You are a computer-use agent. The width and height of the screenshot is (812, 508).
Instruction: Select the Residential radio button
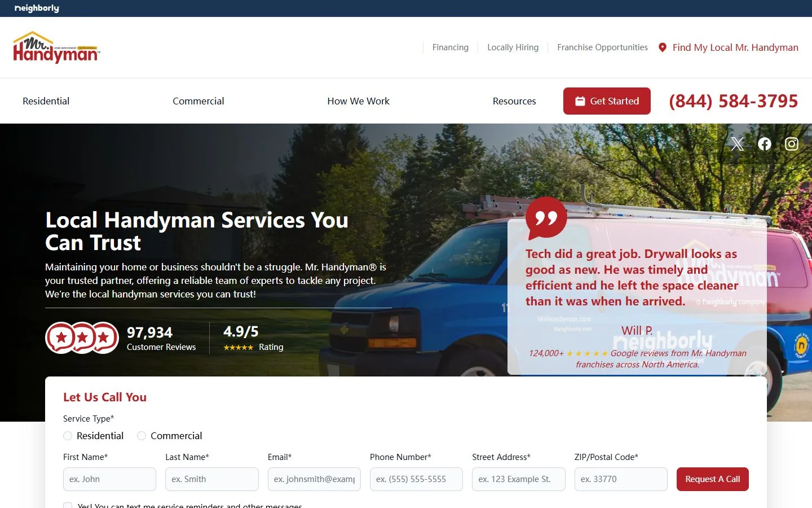point(68,436)
